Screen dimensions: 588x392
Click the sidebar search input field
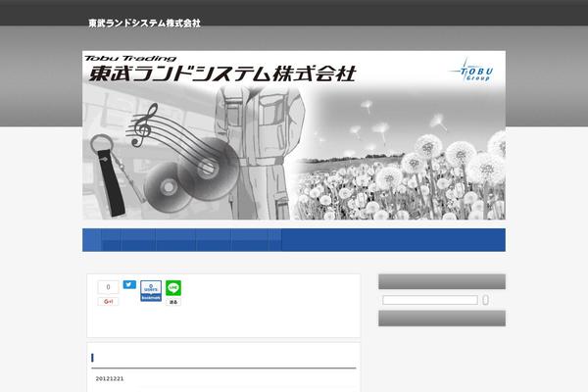coord(430,300)
